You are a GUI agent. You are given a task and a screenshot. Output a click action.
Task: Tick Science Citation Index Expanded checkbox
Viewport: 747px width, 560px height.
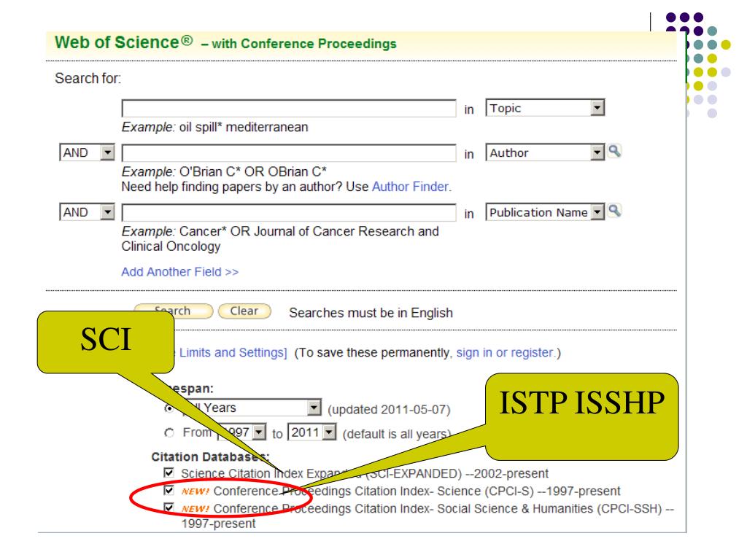pos(169,472)
